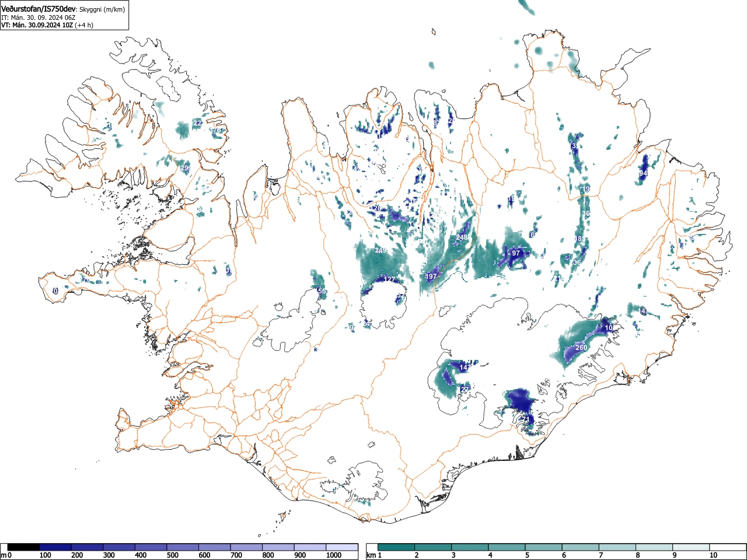Click the 'Skyggni (m/km)' parameter label
The image size is (747, 560).
point(102,9)
